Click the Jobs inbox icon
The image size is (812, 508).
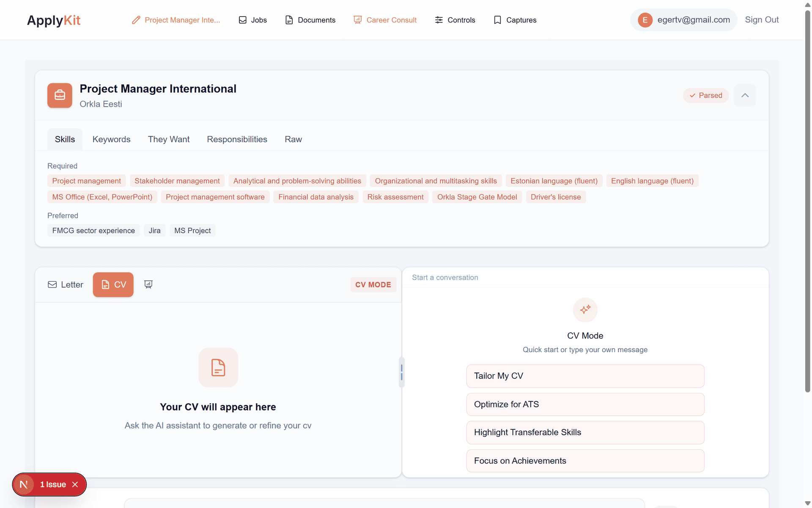243,20
